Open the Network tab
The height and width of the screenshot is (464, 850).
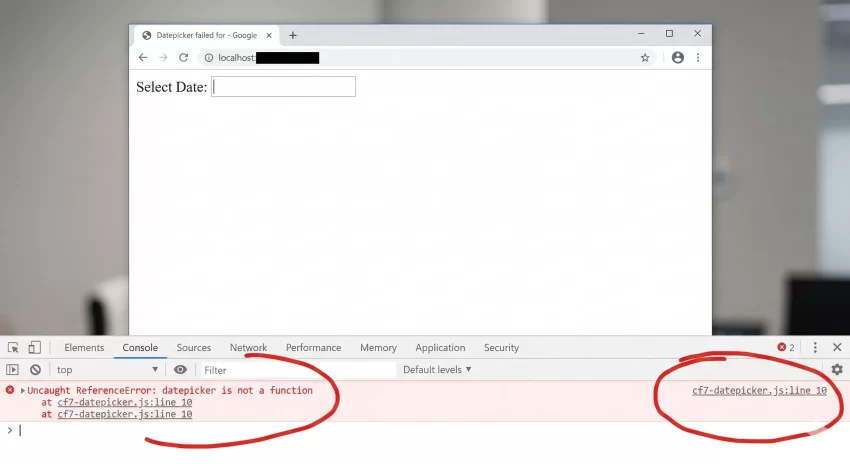pos(248,347)
